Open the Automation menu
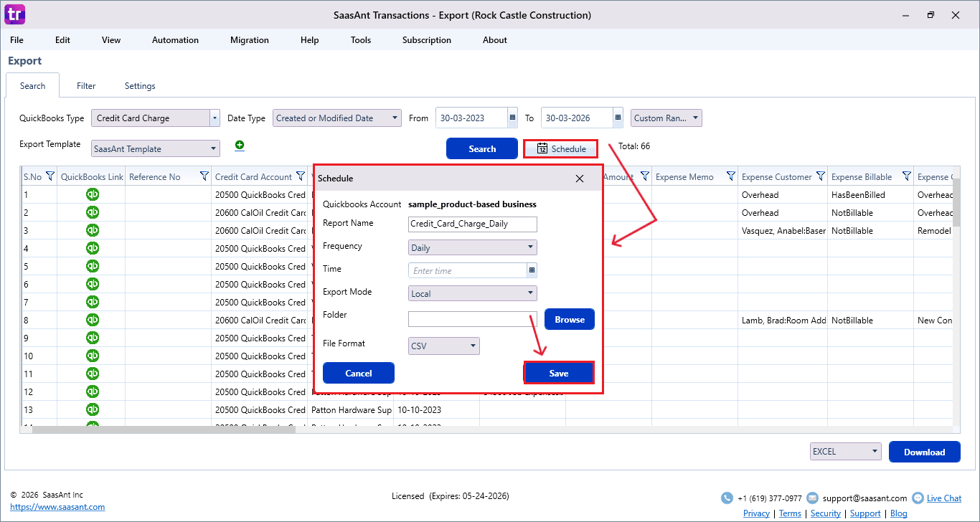The height and width of the screenshot is (522, 980). pyautogui.click(x=175, y=40)
